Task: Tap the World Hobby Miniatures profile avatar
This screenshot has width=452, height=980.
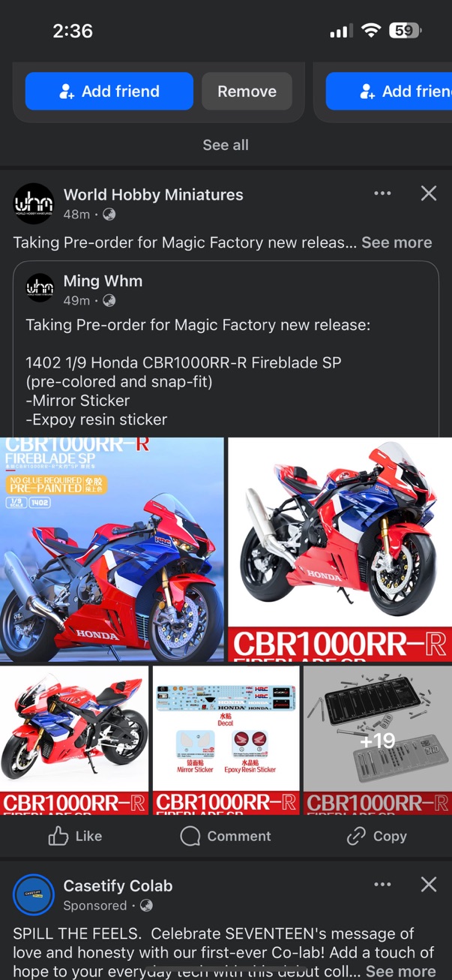Action: point(34,203)
